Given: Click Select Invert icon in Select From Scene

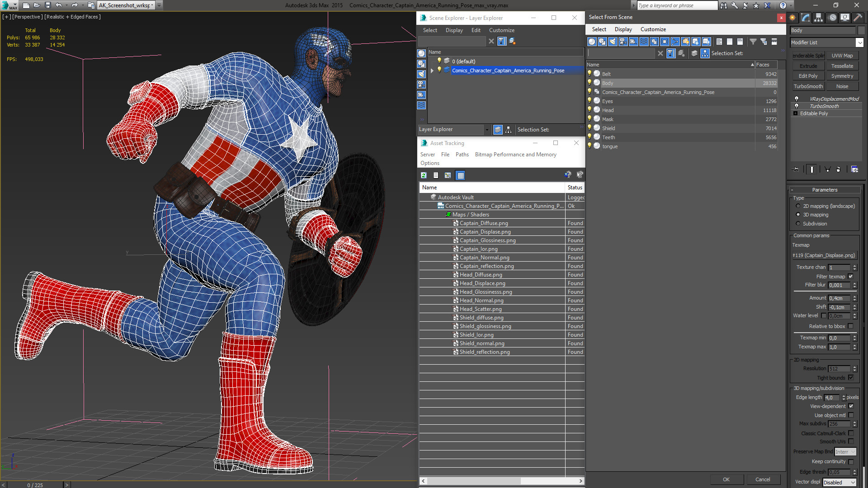Looking at the screenshot, I should pos(740,42).
